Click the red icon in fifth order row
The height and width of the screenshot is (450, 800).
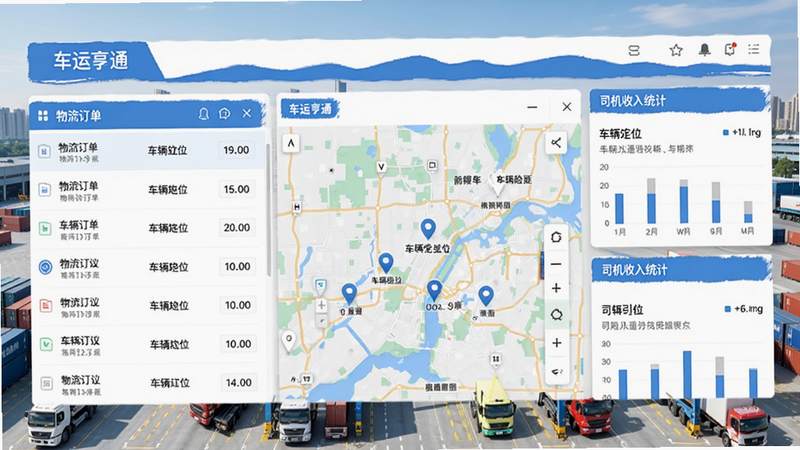pyautogui.click(x=46, y=306)
